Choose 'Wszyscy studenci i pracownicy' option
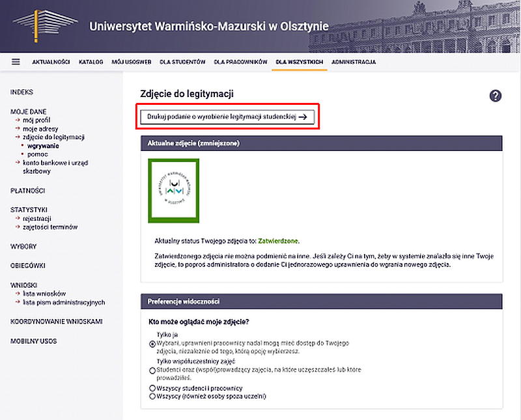The image size is (521, 420). click(x=152, y=388)
